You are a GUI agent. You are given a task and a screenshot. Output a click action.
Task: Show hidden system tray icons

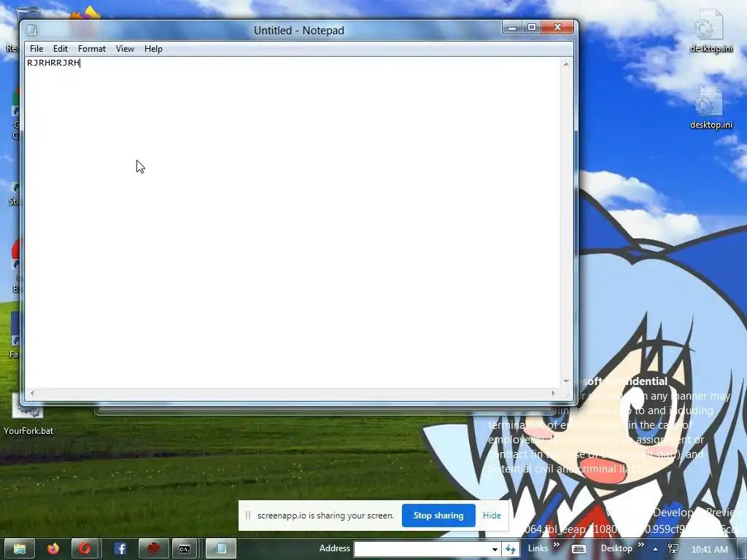(x=656, y=549)
